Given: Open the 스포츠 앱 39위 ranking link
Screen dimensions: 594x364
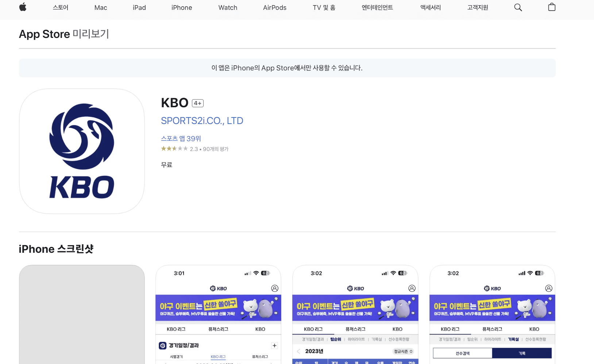Looking at the screenshot, I should click(x=181, y=139).
